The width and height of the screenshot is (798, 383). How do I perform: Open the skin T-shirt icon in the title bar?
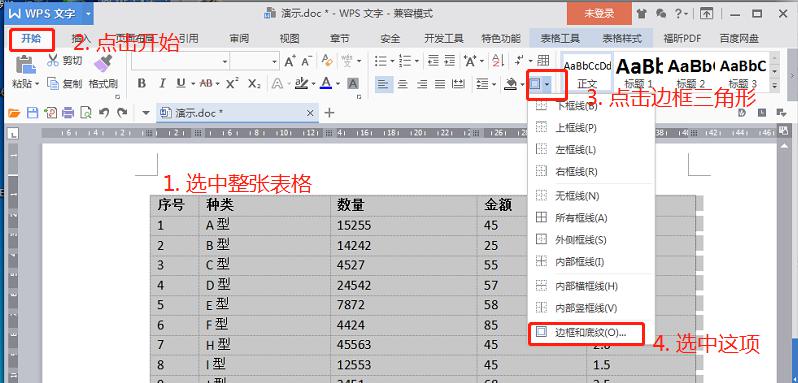click(x=641, y=14)
